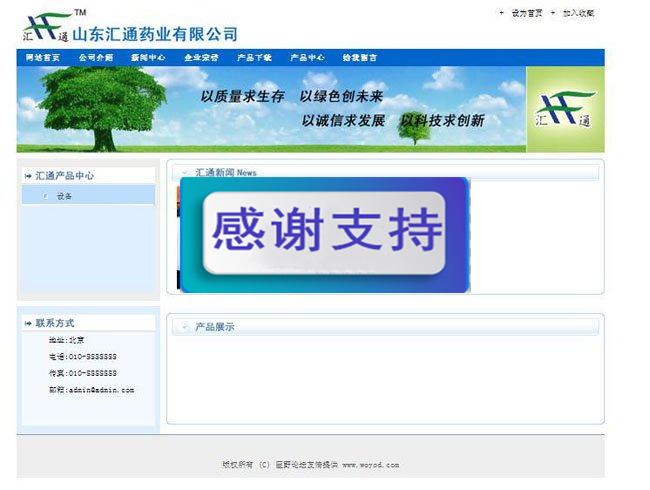
Task: Open the 网站首页 navigation item
Action: (43, 58)
